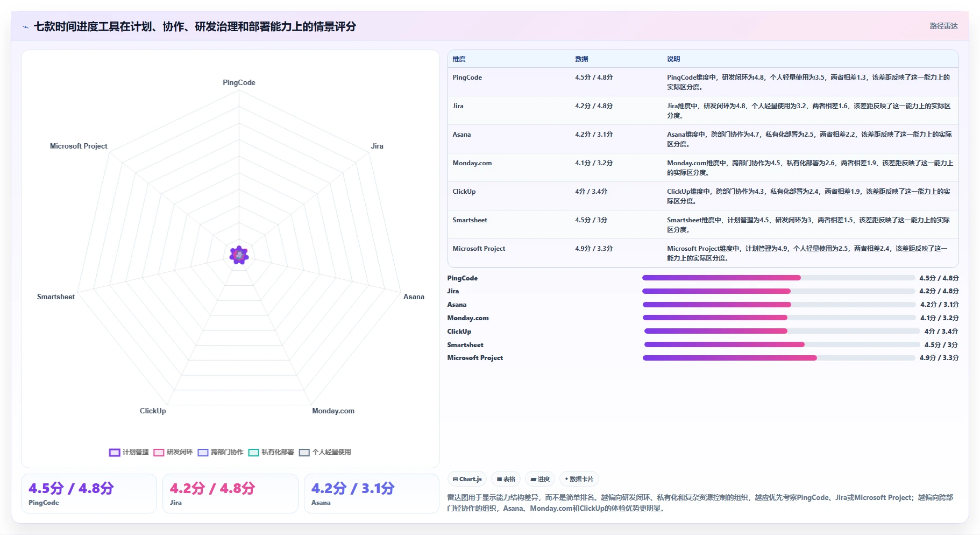The width and height of the screenshot is (980, 535).
Task: Click the Asana progress bar
Action: coord(779,305)
